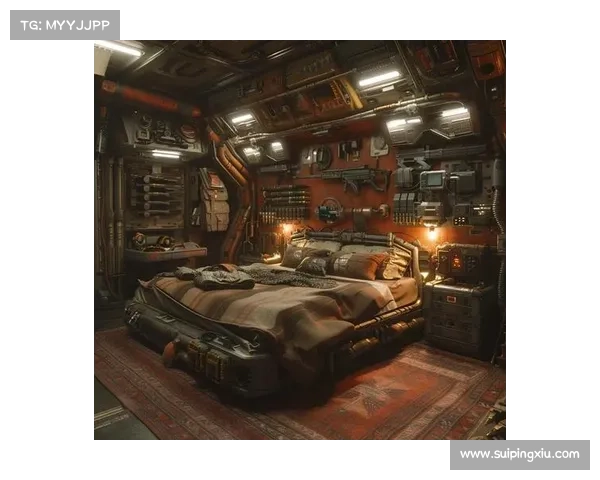Click the top-left ceiling light strip
This screenshot has width=600, height=480.
(119, 47)
